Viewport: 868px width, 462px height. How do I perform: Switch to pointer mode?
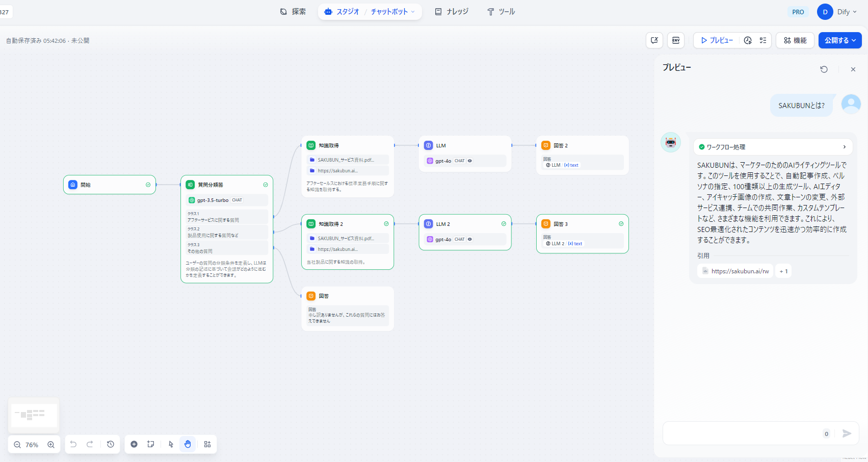point(171,444)
